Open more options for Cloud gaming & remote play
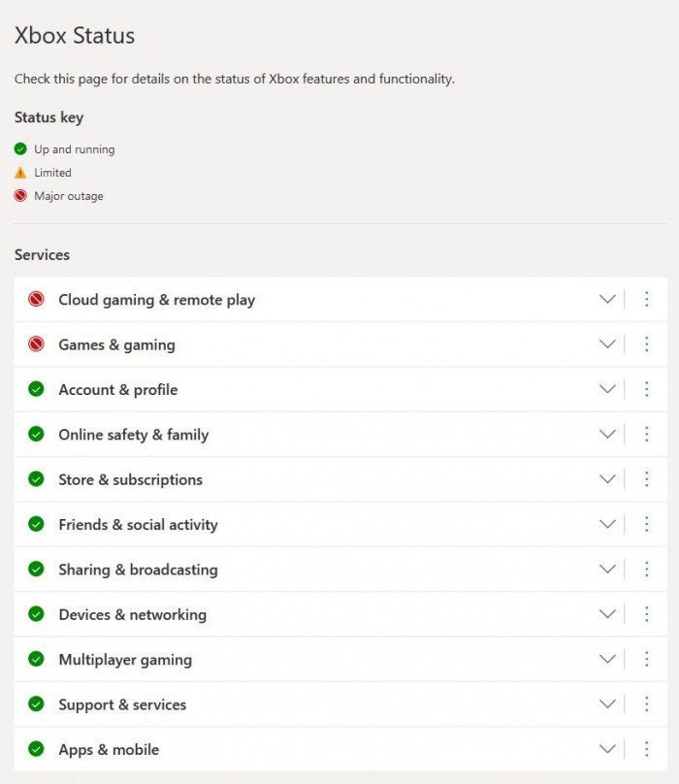The image size is (679, 784). [x=647, y=300]
